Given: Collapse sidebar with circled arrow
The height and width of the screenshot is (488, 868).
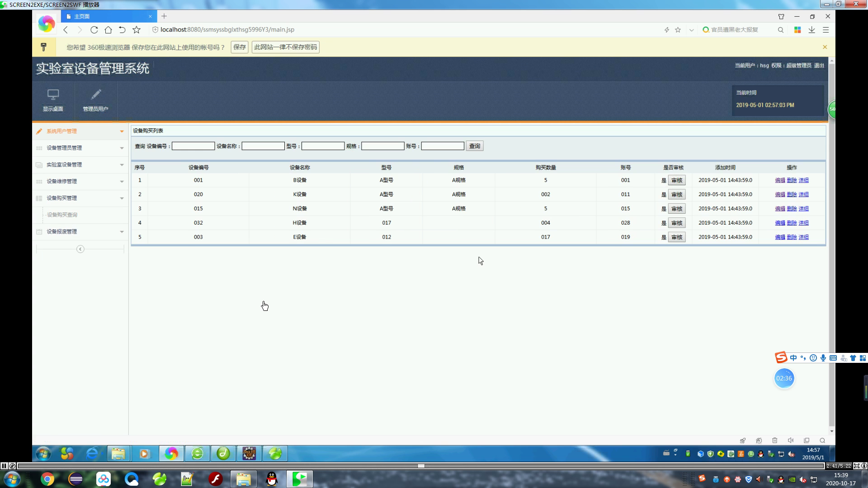Looking at the screenshot, I should [80, 249].
